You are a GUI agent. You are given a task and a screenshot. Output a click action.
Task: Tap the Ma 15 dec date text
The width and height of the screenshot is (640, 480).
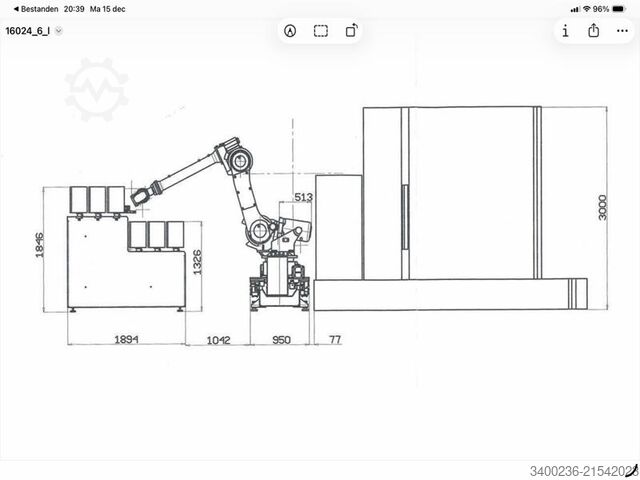107,9
